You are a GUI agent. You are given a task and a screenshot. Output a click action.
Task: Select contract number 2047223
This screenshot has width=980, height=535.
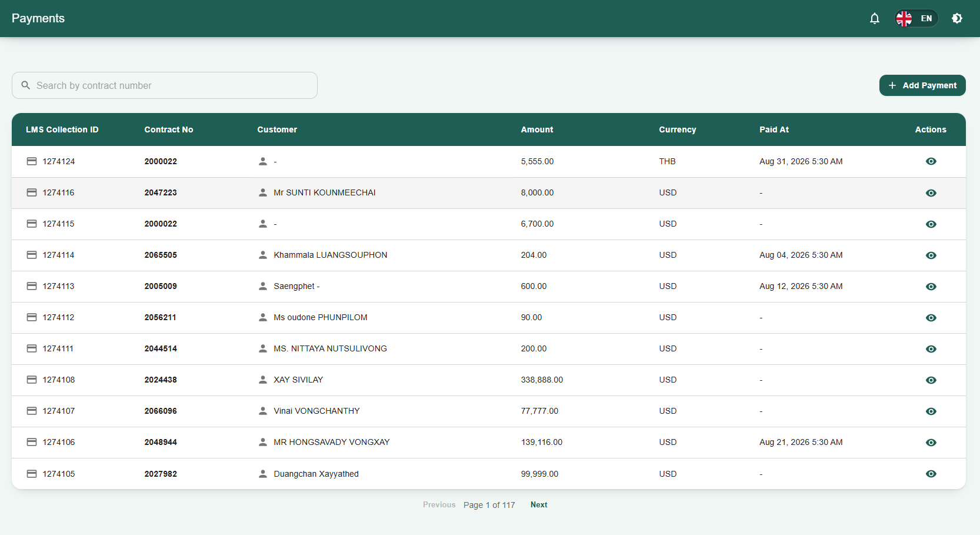point(161,192)
